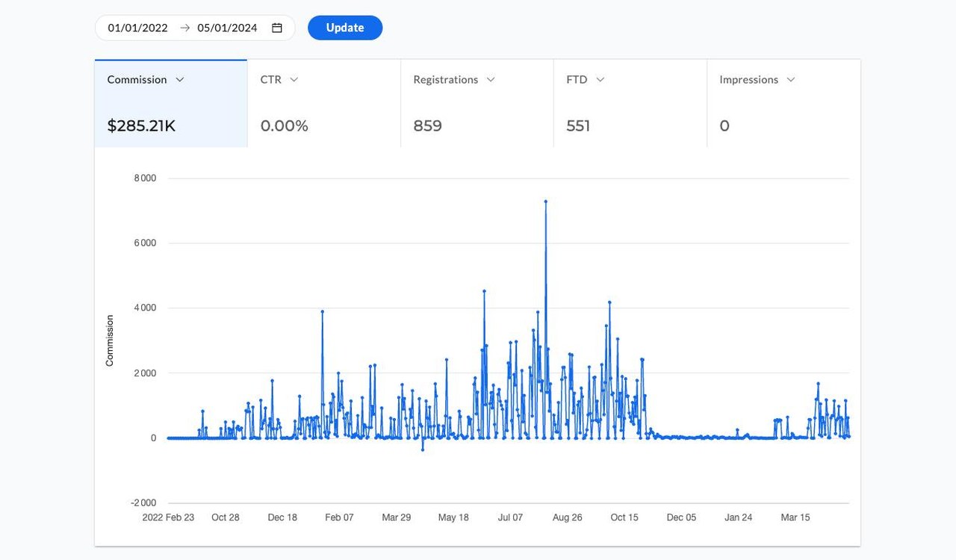Expand the CTR dropdown chevron
This screenshot has width=956, height=560.
pyautogui.click(x=294, y=80)
